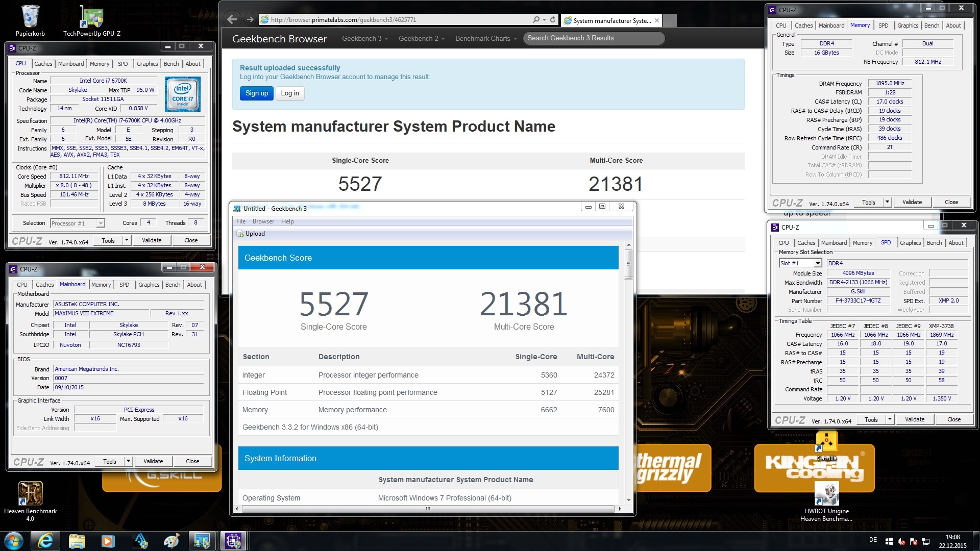The height and width of the screenshot is (551, 980).
Task: Click the blue A-logo app in the taskbar
Action: 140,541
